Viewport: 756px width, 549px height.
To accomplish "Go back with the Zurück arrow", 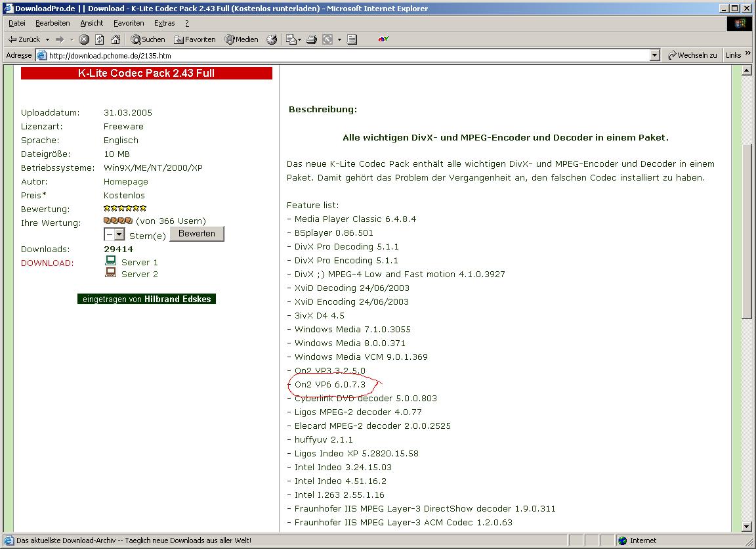I will [x=24, y=39].
